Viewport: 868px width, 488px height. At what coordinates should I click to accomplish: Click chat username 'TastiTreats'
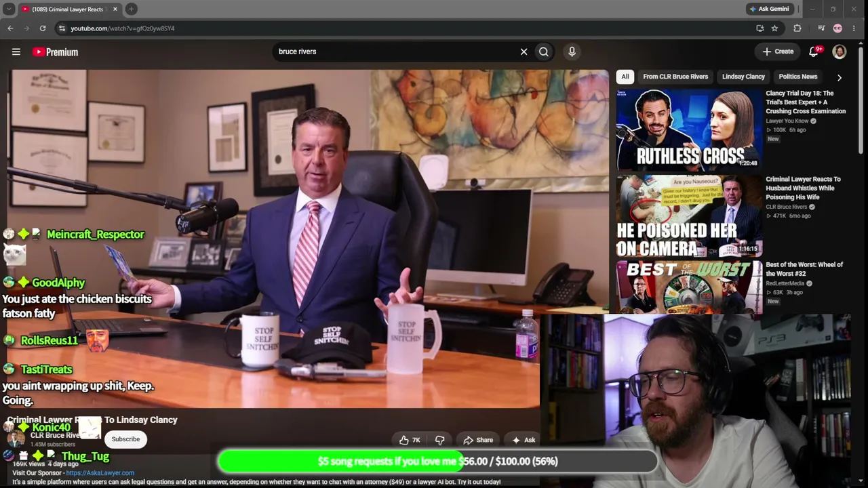pos(46,369)
